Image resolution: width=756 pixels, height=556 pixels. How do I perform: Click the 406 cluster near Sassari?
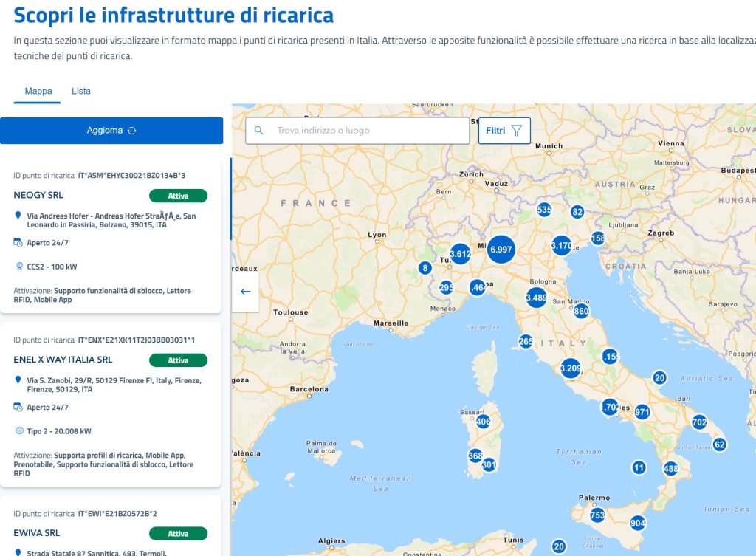point(484,422)
